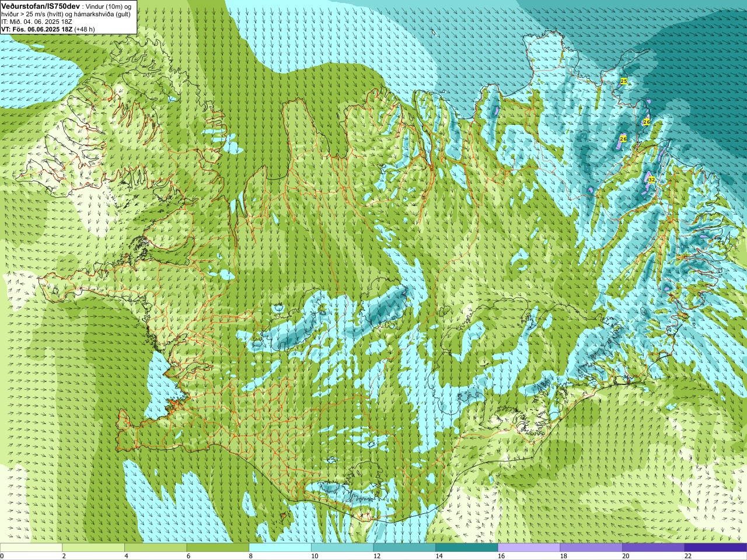Click the 18–20 m/s light purple legend swatch

point(591,548)
